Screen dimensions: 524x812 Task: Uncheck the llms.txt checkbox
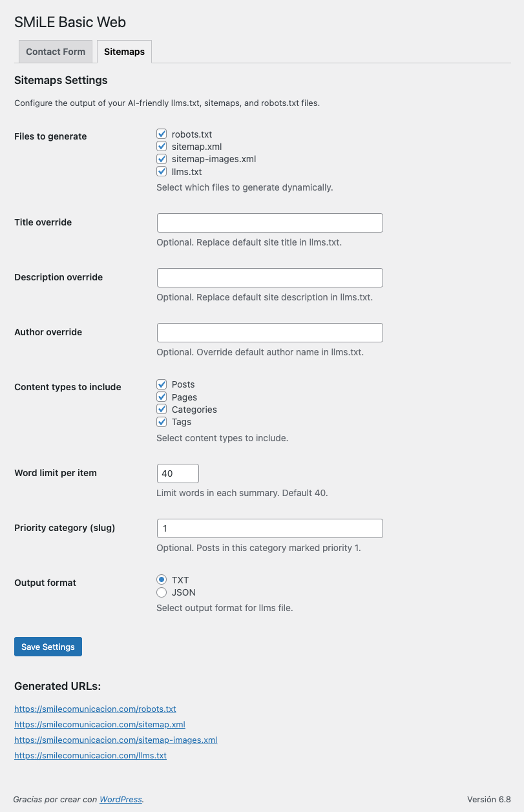coord(162,172)
